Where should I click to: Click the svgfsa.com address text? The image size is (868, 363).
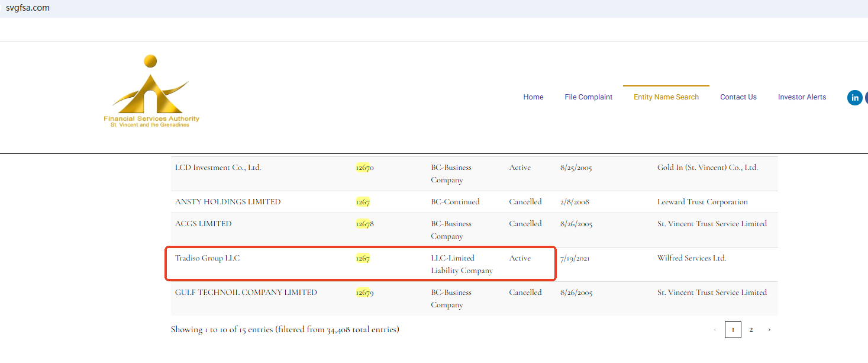28,8
